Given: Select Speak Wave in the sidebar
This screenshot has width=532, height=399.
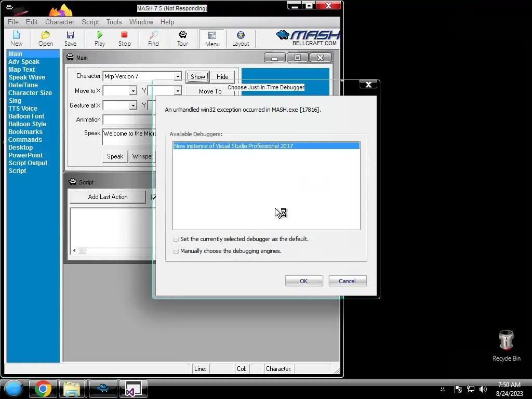Looking at the screenshot, I should [x=27, y=77].
